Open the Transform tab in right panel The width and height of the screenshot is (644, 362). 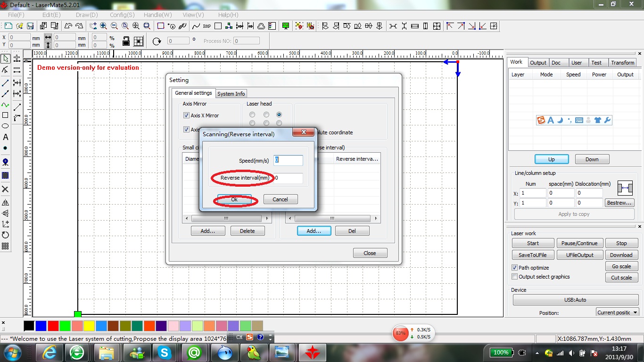tap(622, 63)
